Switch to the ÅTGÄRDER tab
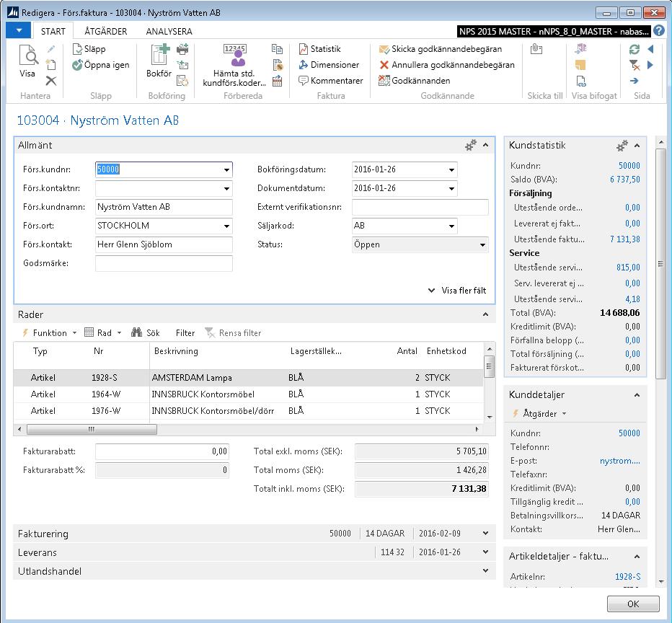The height and width of the screenshot is (623, 672). pos(106,31)
